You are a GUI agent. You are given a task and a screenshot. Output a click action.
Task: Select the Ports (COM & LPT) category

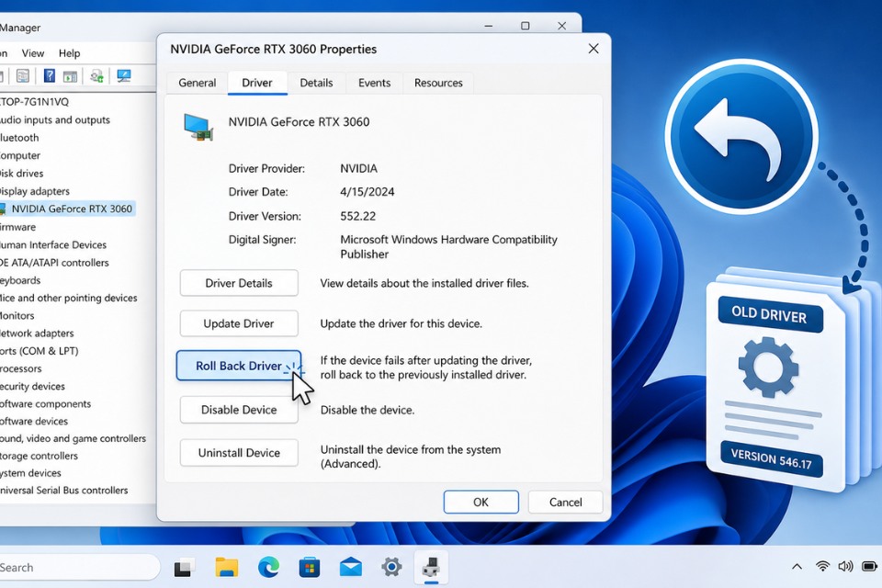(40, 351)
